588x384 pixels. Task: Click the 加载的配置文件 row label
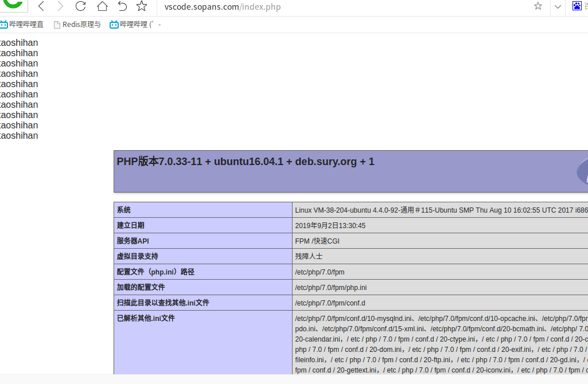141,287
